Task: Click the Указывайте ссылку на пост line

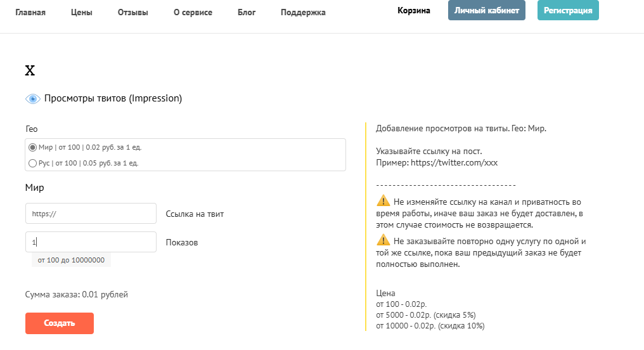Action: click(x=429, y=151)
